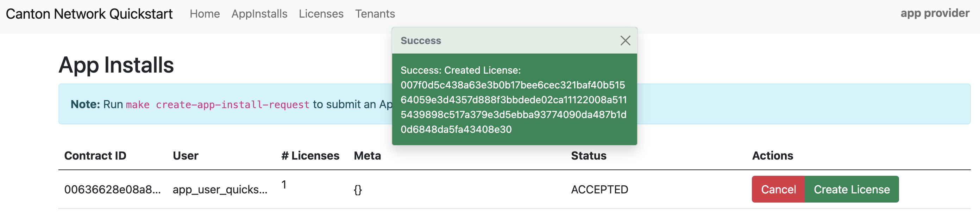
Task: Click the truncated Contract ID 00636628e08a8...
Action: point(113,189)
